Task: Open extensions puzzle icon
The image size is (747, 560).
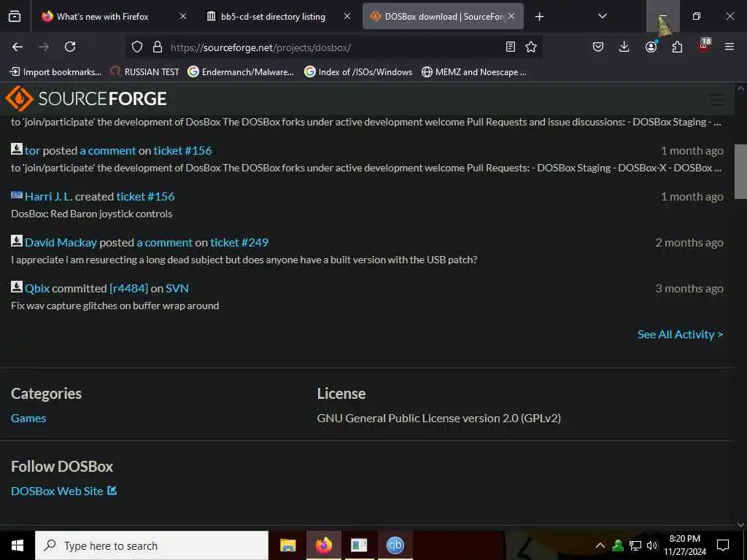Action: point(677,47)
